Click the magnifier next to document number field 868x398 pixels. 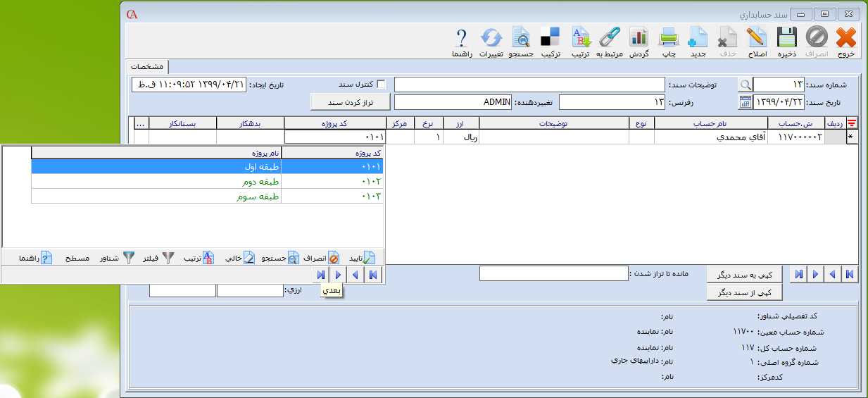(x=745, y=85)
